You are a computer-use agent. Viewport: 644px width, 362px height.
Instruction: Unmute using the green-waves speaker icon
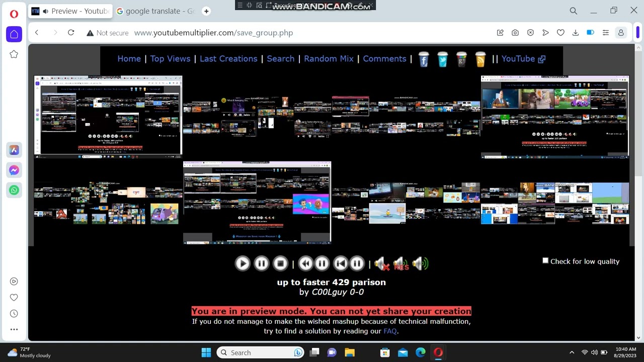tap(420, 263)
